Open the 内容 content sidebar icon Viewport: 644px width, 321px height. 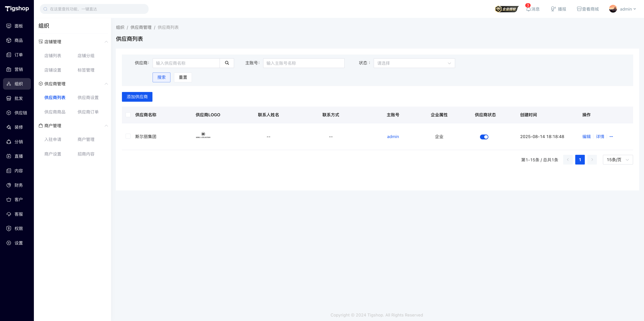pyautogui.click(x=9, y=171)
